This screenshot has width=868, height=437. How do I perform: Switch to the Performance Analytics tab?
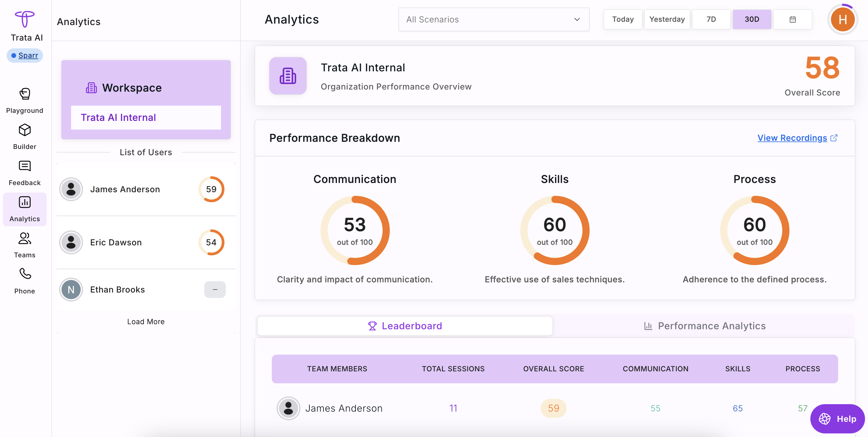[704, 326]
